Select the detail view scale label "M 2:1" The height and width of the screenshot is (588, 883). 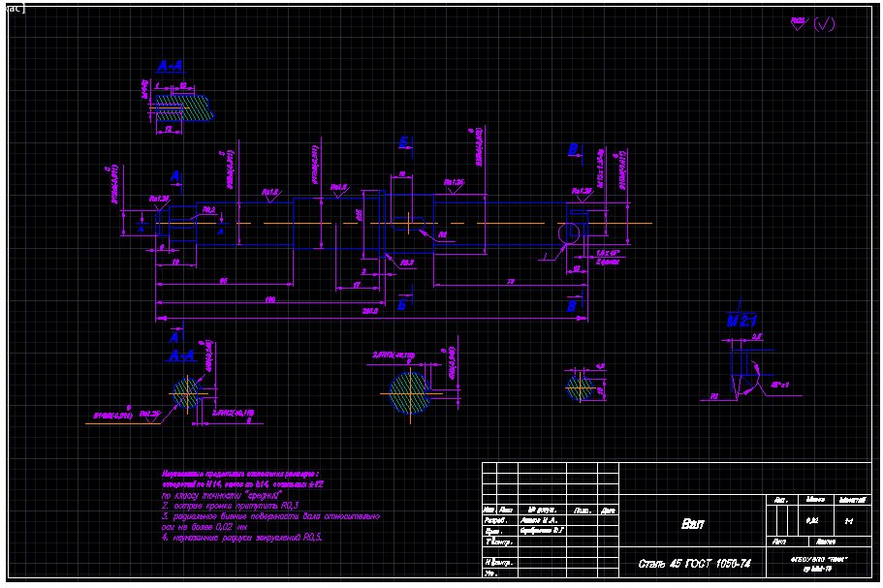point(741,321)
